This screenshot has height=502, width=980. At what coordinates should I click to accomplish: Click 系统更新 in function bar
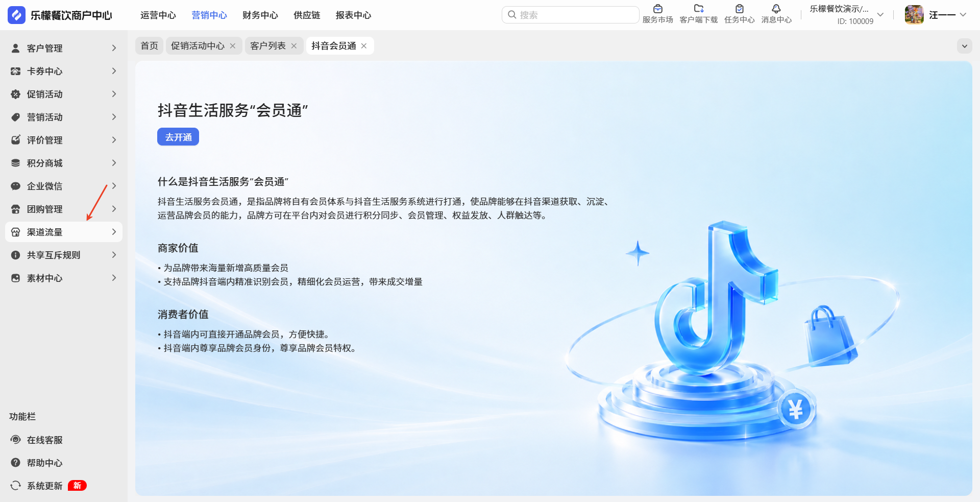coord(45,486)
